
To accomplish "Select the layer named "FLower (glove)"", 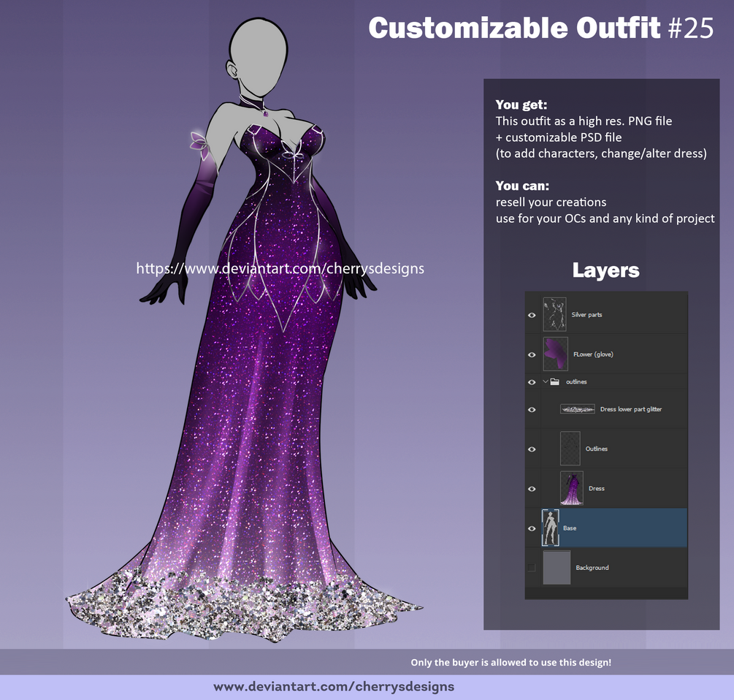I will (x=593, y=354).
